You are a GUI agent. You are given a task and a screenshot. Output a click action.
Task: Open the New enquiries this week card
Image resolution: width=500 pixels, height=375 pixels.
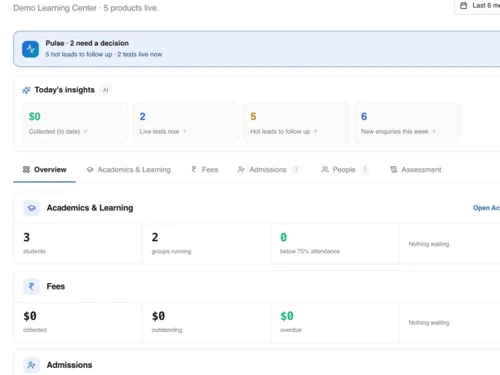(407, 123)
